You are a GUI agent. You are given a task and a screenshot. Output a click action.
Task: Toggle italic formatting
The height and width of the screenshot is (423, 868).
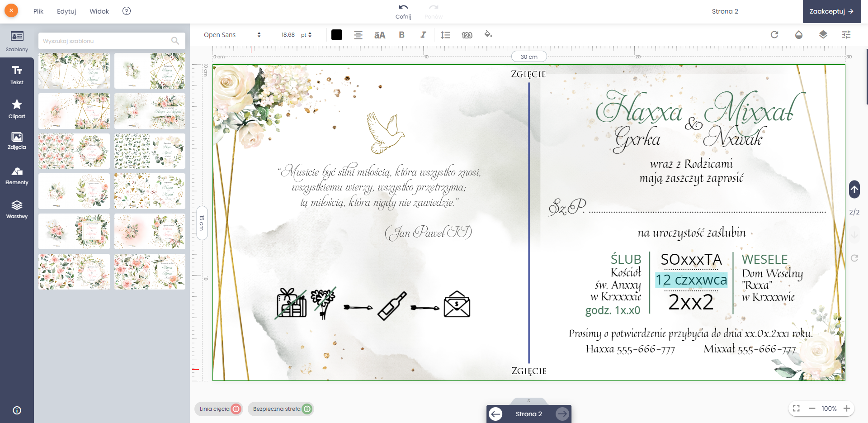pos(423,35)
